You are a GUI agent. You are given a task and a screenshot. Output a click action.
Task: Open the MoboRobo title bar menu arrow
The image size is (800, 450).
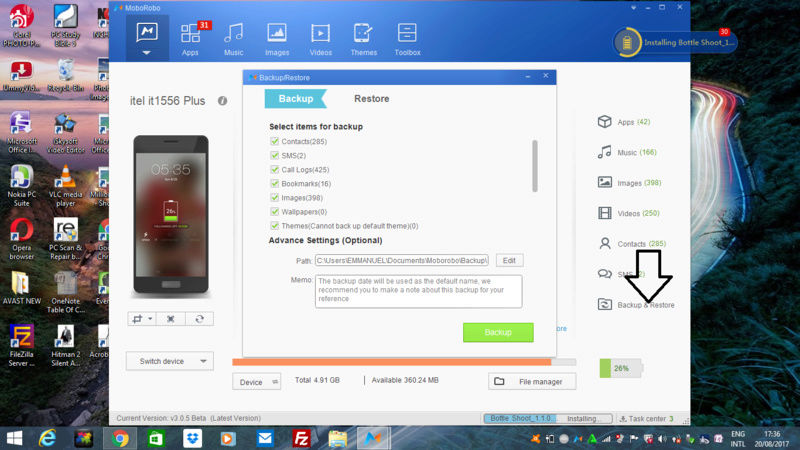(x=633, y=8)
